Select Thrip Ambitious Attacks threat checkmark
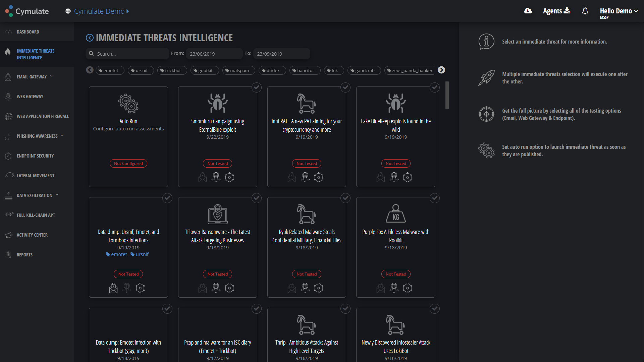Screen dimensions: 644x362 (345, 309)
